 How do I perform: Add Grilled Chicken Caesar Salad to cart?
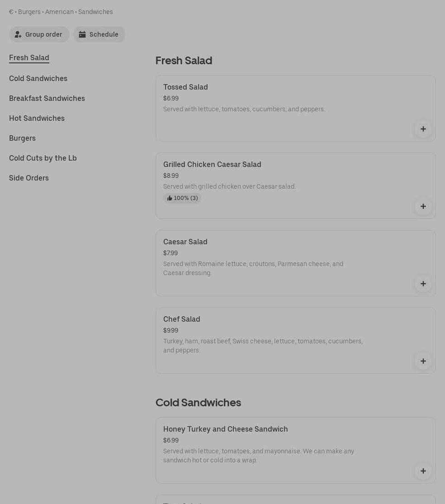(x=423, y=206)
